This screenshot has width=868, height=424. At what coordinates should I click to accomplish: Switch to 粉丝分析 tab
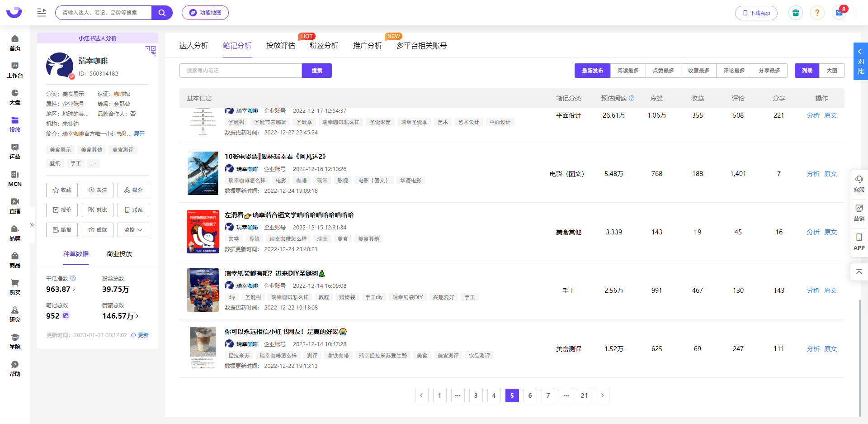pos(324,46)
